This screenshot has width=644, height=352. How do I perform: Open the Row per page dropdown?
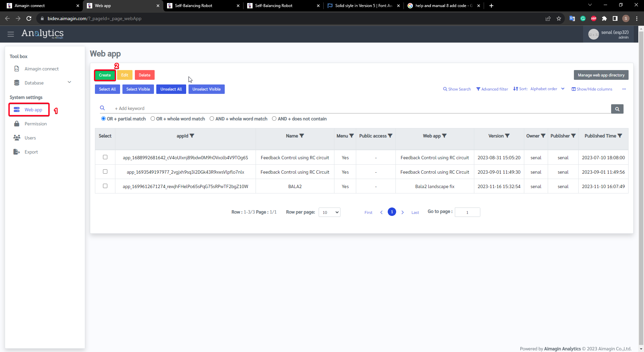pos(329,212)
